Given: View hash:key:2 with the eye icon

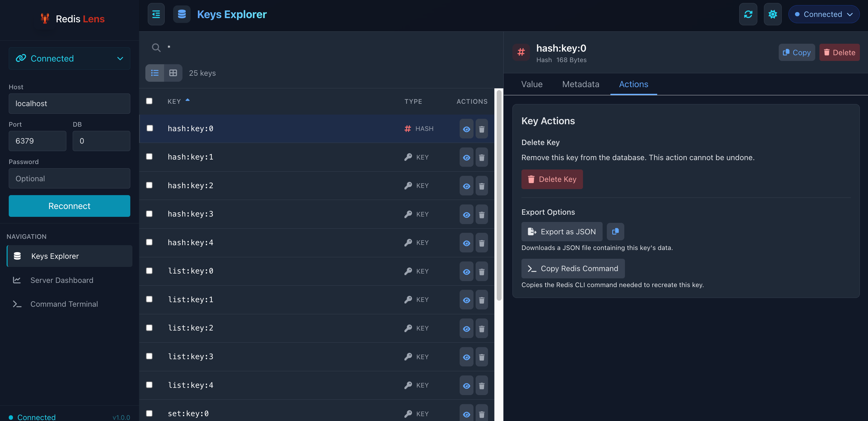Looking at the screenshot, I should (x=466, y=186).
